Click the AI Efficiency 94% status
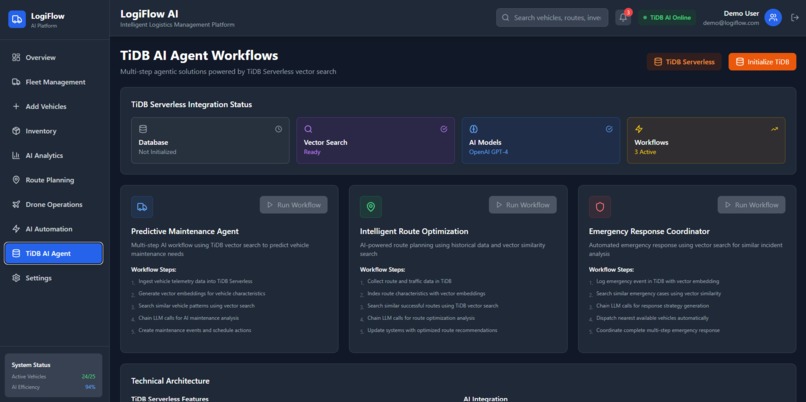 click(53, 387)
